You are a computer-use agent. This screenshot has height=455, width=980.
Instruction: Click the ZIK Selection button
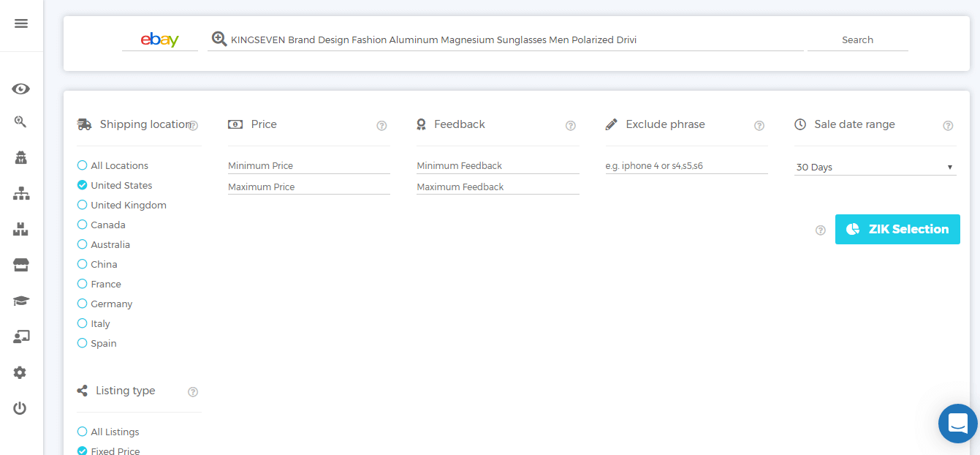pyautogui.click(x=897, y=230)
